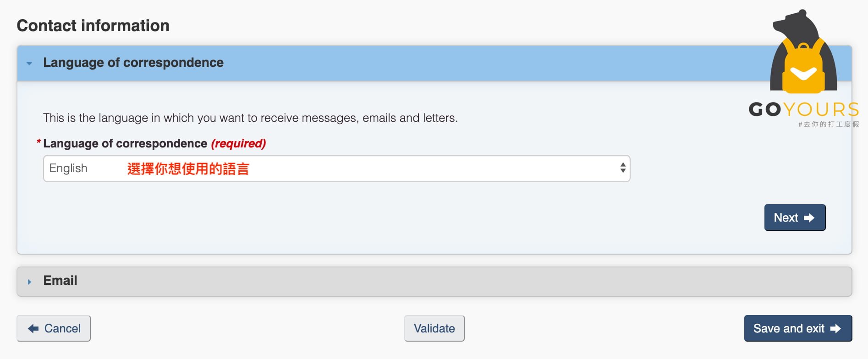
Task: Click the Contact information heading
Action: pyautogui.click(x=93, y=26)
